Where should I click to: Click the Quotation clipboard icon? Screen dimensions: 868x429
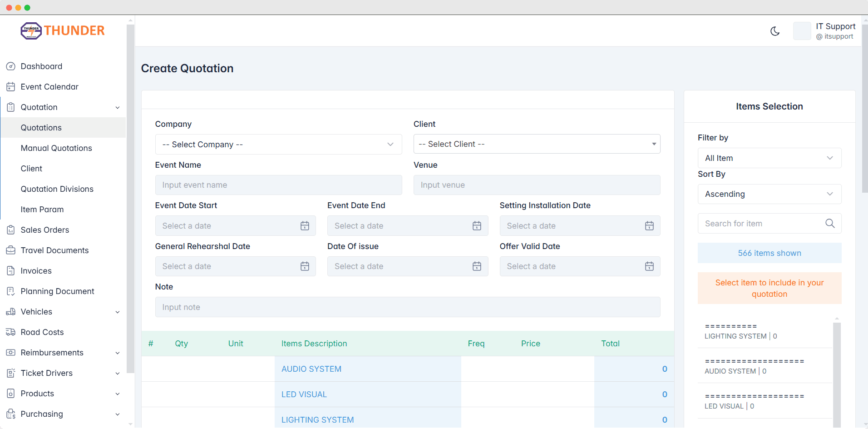(11, 107)
